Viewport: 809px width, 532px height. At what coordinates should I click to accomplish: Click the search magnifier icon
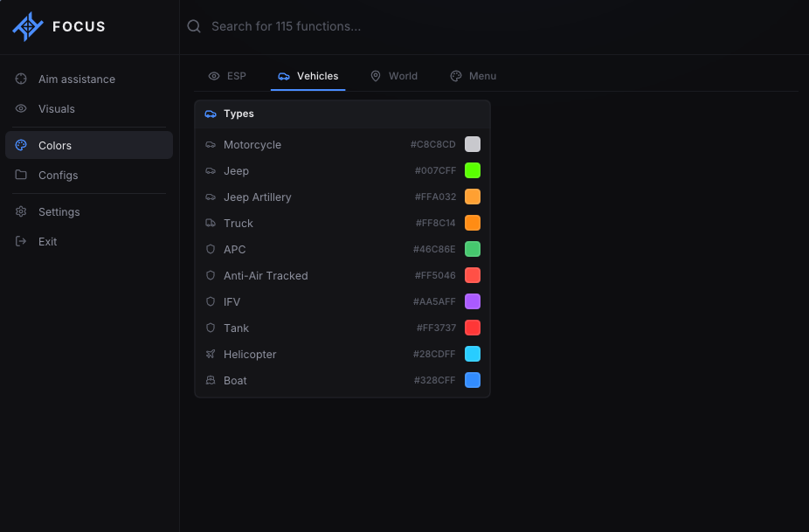coord(194,26)
